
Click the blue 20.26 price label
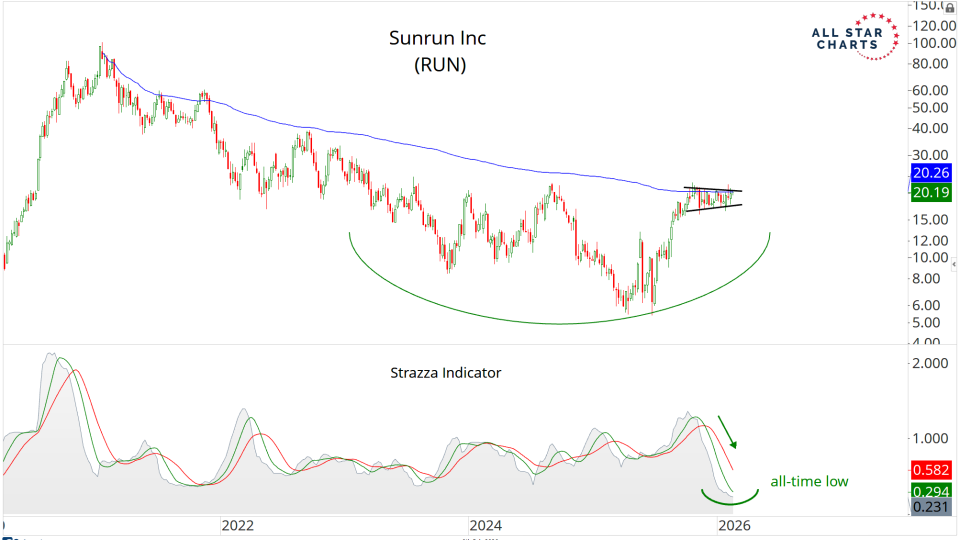[934, 171]
